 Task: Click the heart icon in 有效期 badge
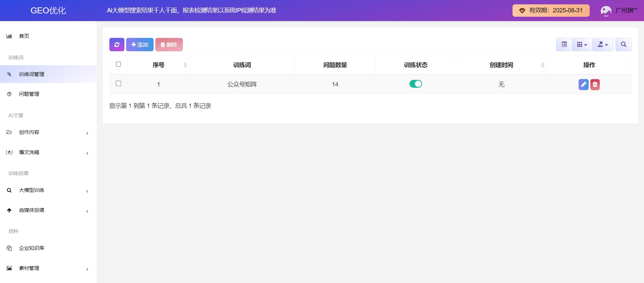pos(522,11)
